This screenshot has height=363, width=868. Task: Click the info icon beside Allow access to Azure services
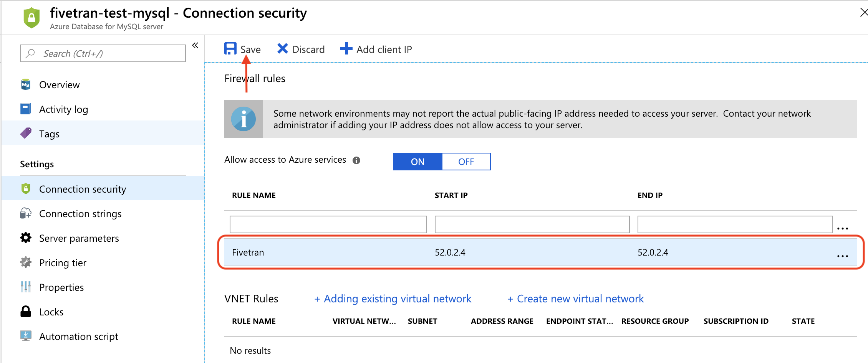coord(356,160)
